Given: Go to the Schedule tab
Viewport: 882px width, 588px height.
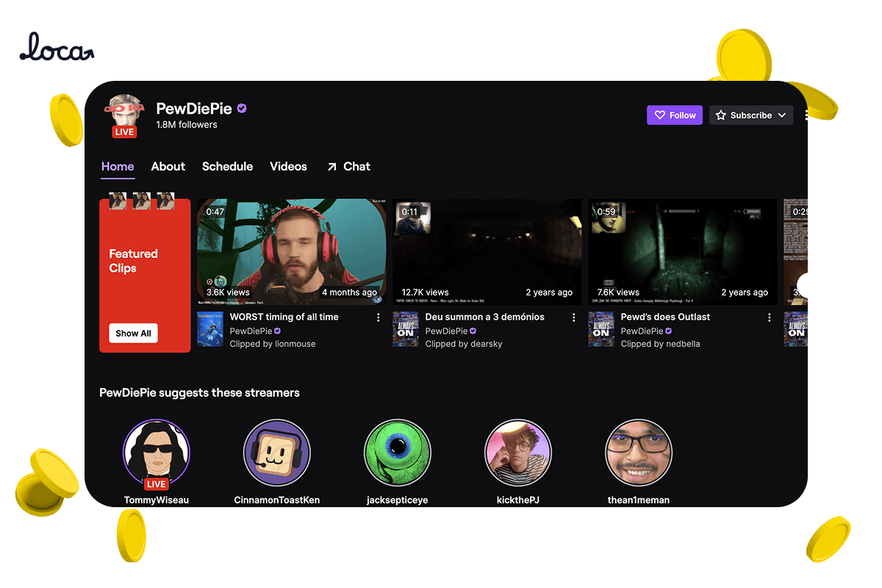Looking at the screenshot, I should pyautogui.click(x=227, y=167).
